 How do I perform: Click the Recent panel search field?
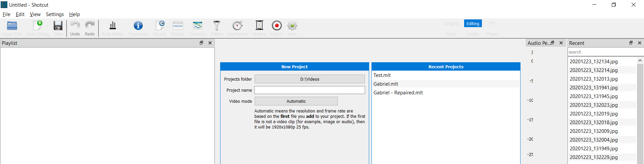pos(605,52)
